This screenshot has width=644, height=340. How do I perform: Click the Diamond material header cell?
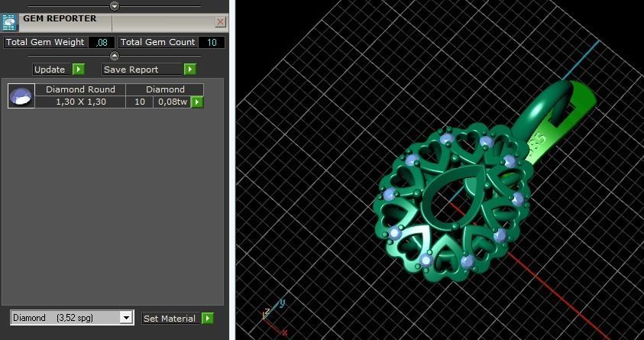coord(166,89)
